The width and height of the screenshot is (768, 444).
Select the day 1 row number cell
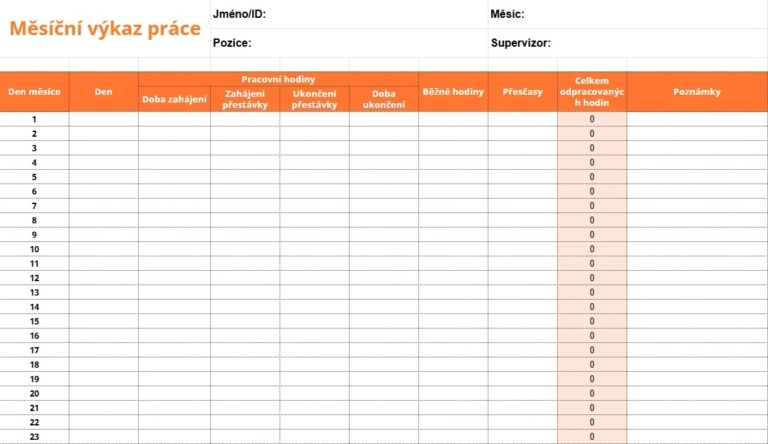tap(34, 119)
